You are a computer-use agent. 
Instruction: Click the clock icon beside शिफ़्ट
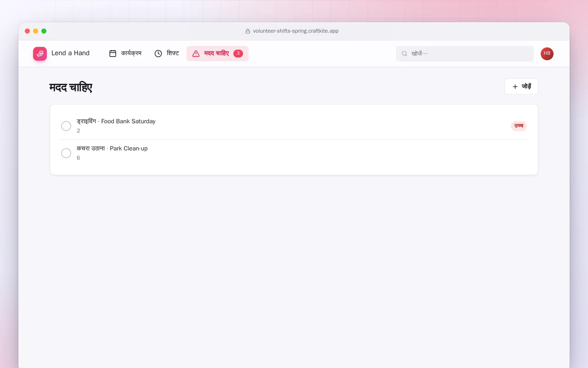[158, 53]
